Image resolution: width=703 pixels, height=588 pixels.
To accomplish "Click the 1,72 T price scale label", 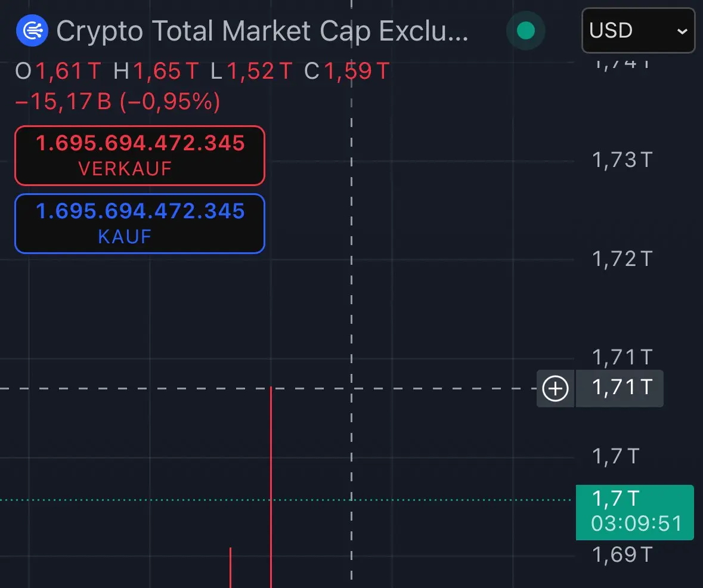I will 622,259.
